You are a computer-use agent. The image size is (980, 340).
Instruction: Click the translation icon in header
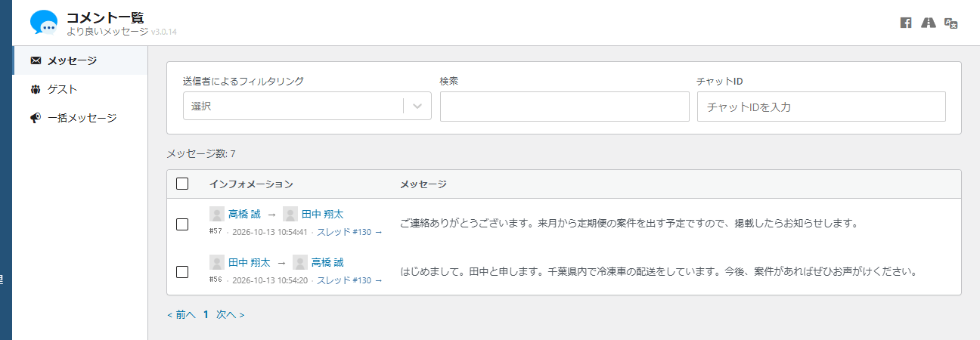tap(951, 23)
